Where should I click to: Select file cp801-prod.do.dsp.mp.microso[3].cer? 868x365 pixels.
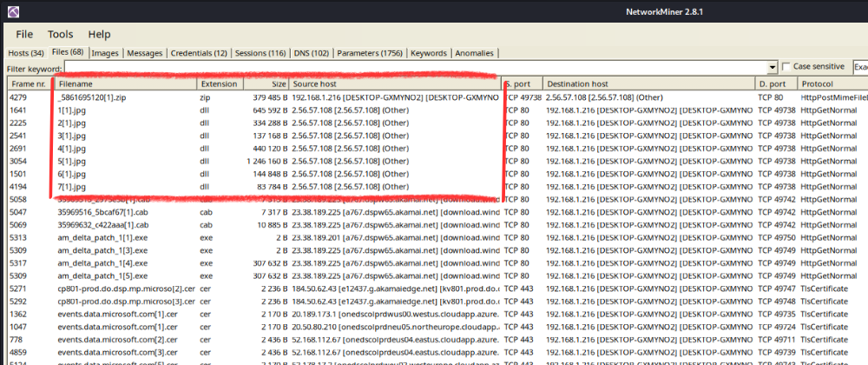pyautogui.click(x=126, y=302)
